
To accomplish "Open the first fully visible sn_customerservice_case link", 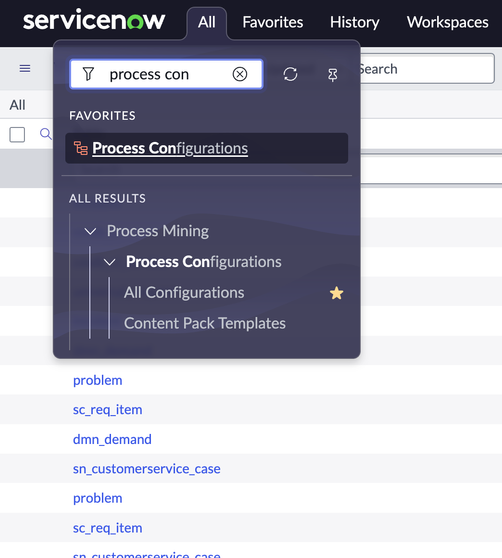I will click(147, 469).
